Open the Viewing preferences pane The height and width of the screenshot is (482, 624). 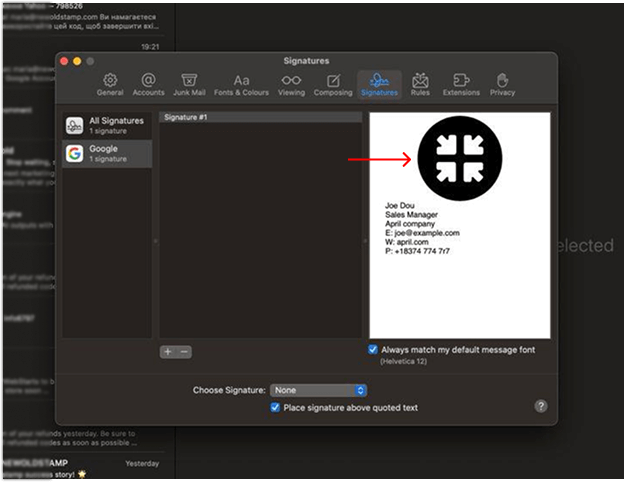pyautogui.click(x=291, y=85)
